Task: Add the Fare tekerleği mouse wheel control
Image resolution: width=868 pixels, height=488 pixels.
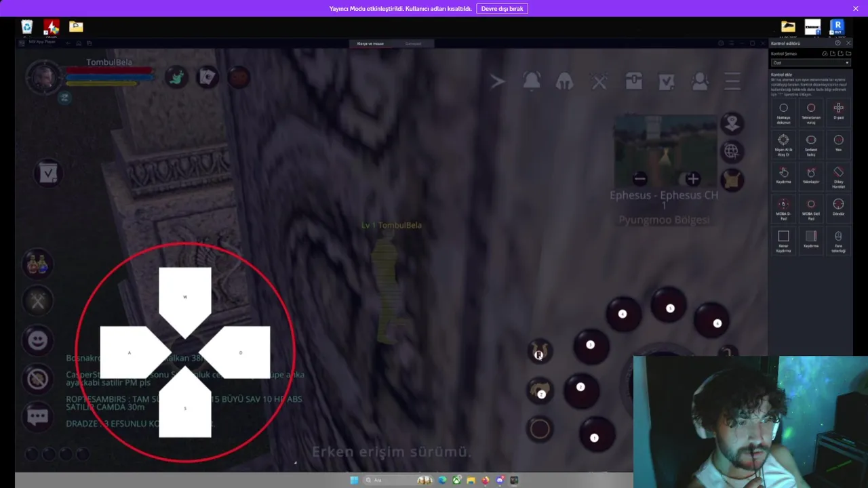Action: (x=838, y=241)
